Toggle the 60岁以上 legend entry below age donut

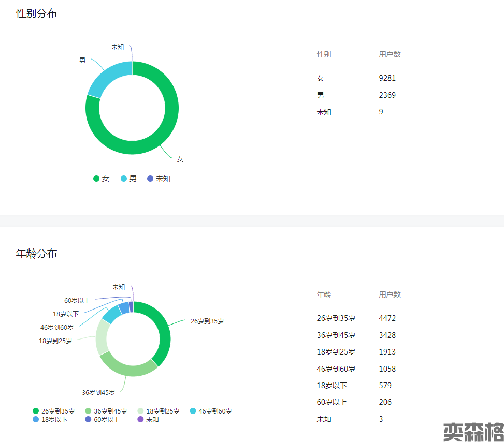point(103,420)
